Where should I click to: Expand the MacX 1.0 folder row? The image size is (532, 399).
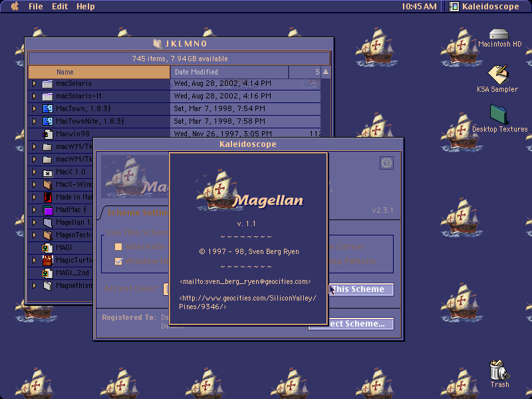35,172
